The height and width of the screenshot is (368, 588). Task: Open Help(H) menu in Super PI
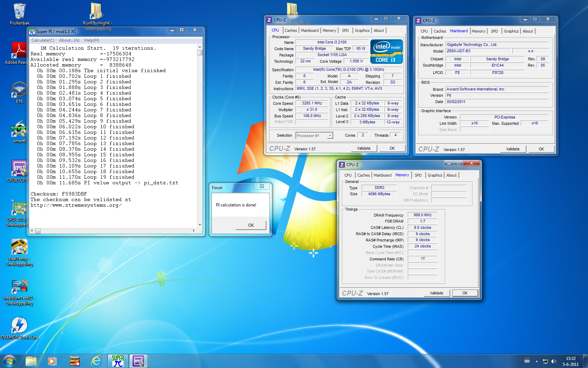[x=92, y=40]
